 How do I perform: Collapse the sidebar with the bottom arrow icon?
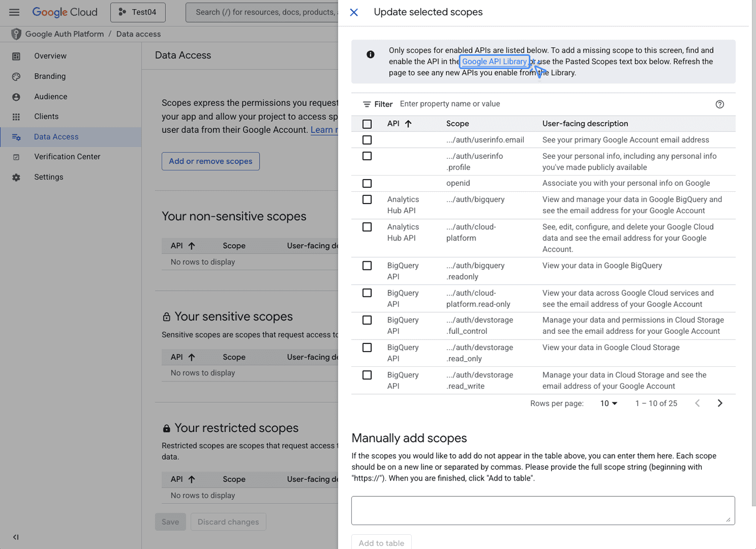click(x=16, y=537)
